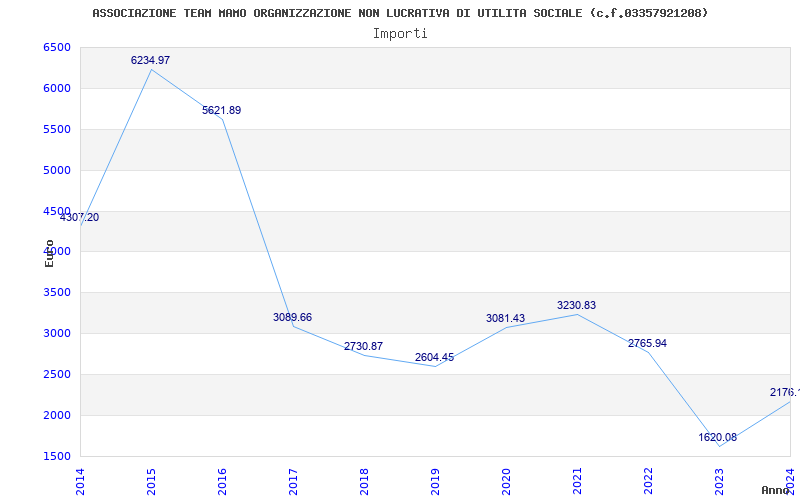Click the 2015 x-axis year label
The height and width of the screenshot is (500, 800).
point(151,482)
